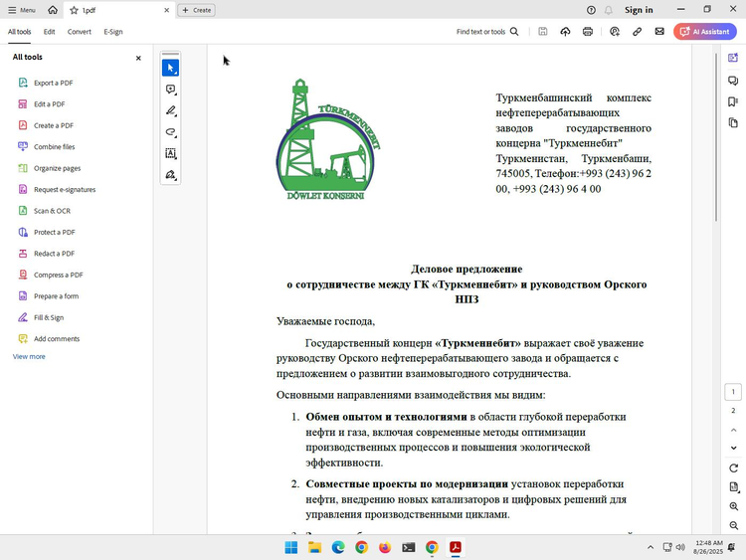Choose the highlighter pen tool
The image size is (746, 560).
[170, 110]
